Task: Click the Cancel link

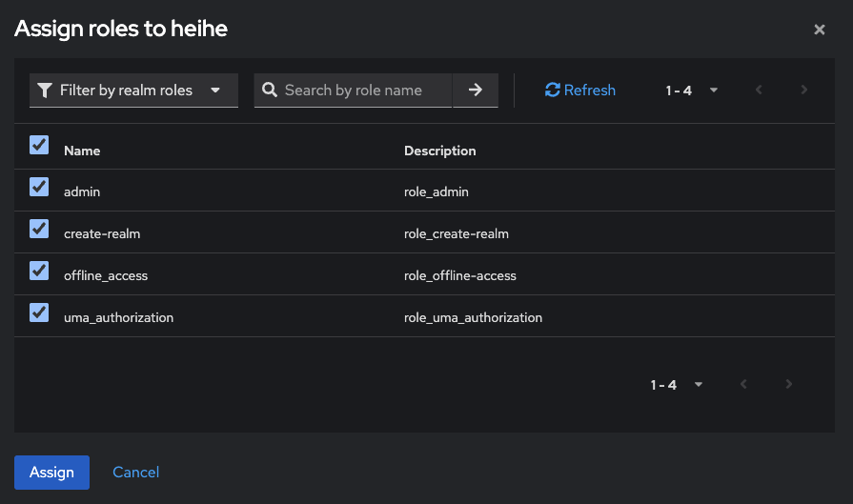Action: coord(135,473)
